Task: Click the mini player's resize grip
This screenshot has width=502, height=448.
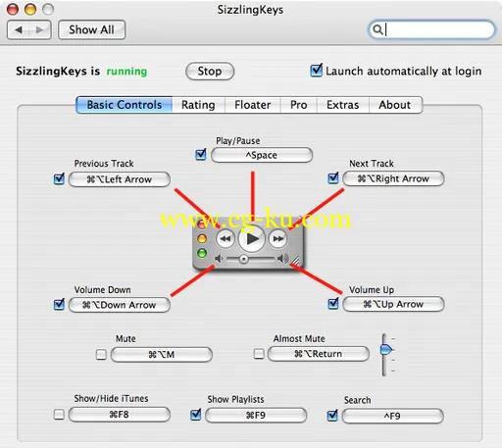Action: click(295, 261)
